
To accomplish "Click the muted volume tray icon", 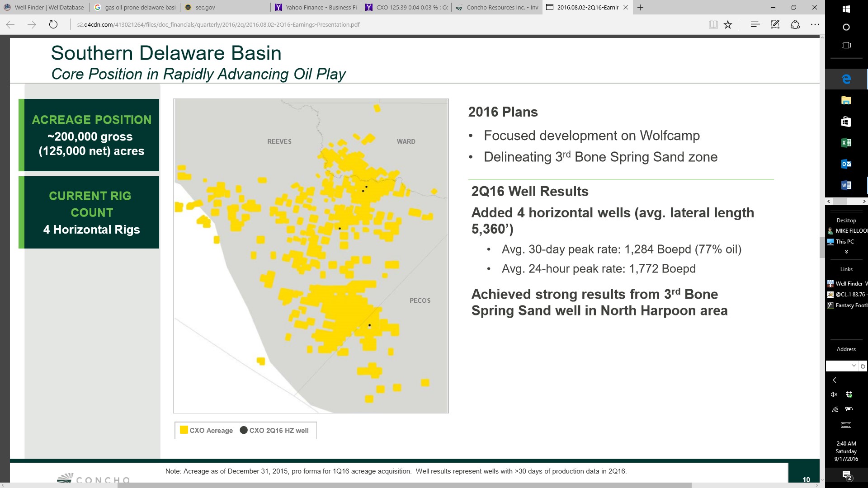I will point(835,394).
